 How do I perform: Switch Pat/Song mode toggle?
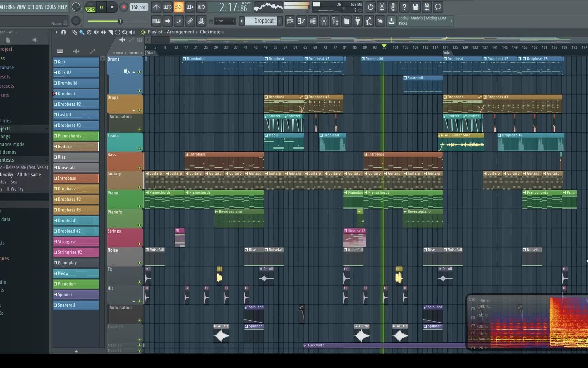90,7
